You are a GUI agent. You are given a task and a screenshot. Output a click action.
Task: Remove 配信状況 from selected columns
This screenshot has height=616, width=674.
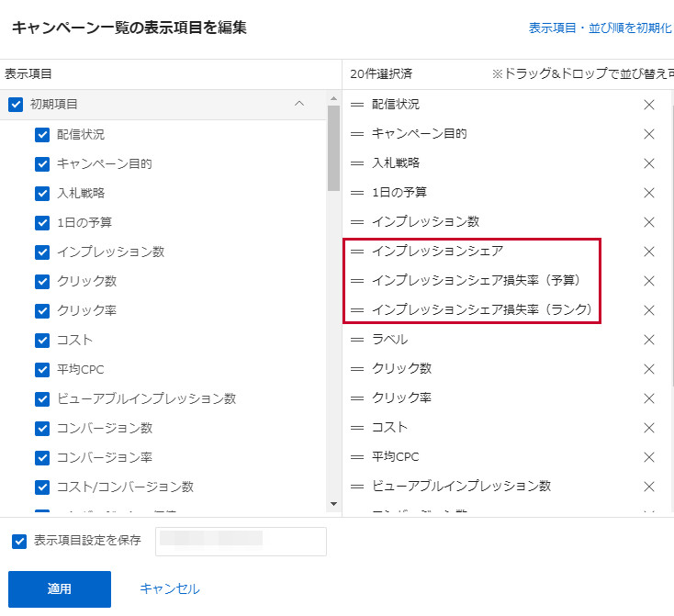pyautogui.click(x=649, y=105)
